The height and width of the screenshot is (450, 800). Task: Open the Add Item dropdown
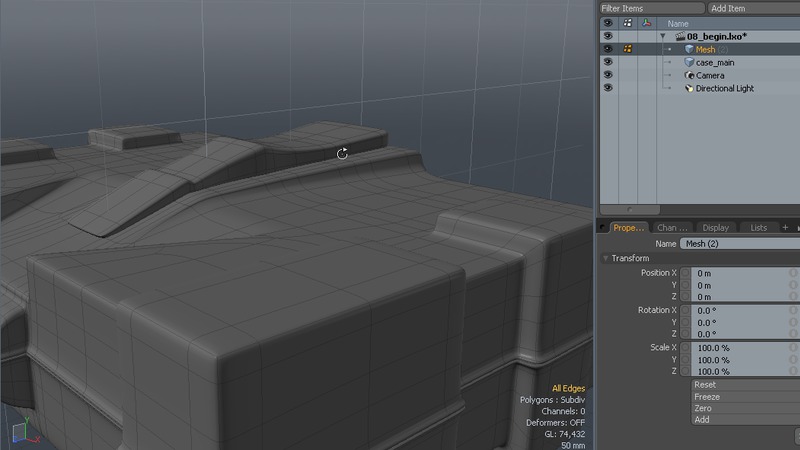tap(754, 8)
